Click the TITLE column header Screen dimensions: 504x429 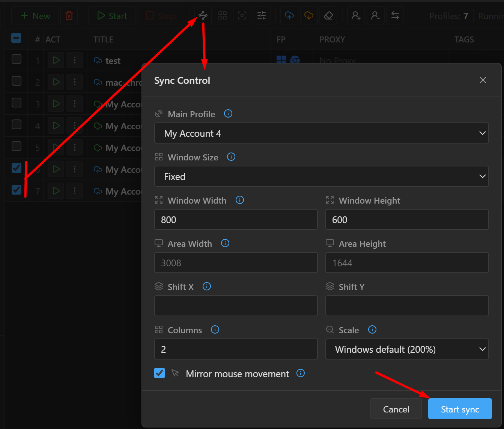click(103, 39)
